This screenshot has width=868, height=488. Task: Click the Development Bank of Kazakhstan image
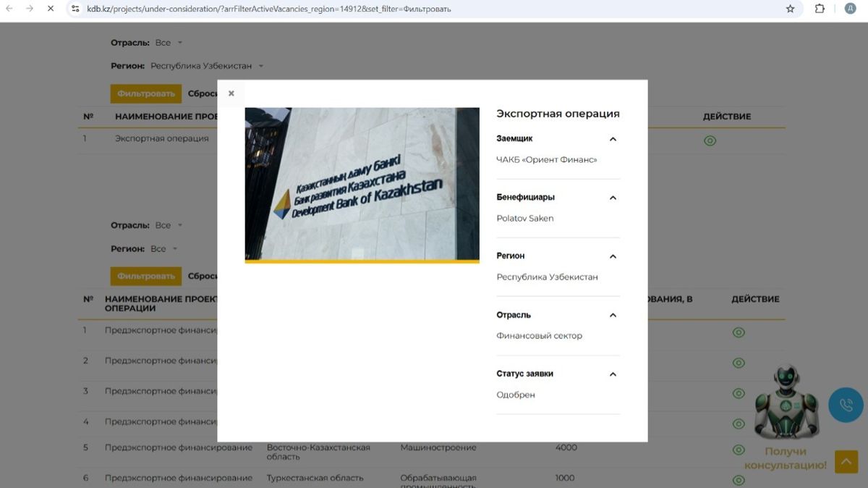[x=362, y=185]
